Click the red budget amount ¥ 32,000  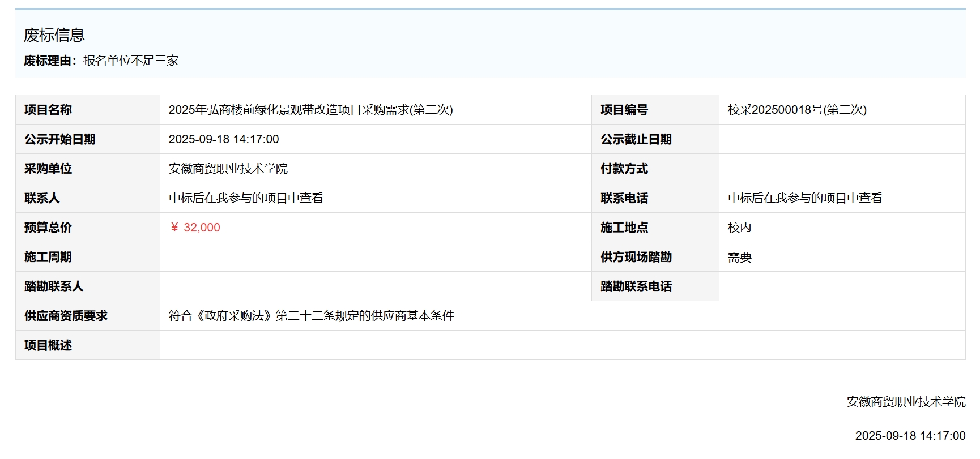tap(195, 228)
